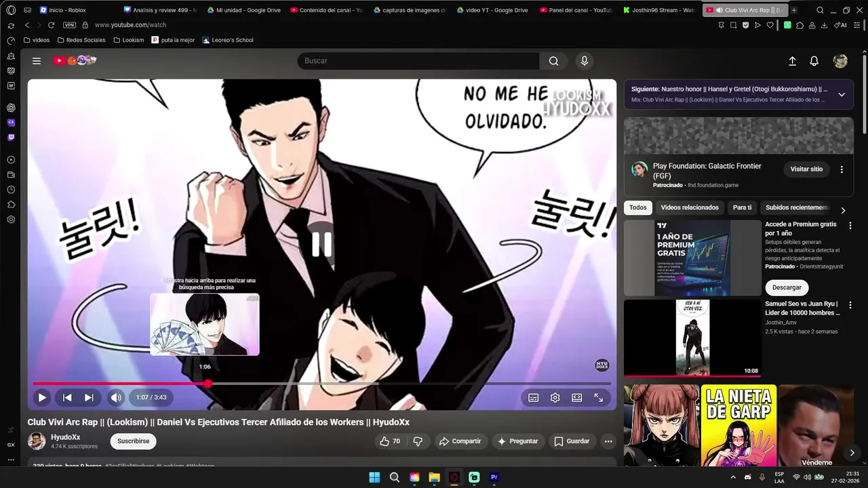868x488 pixels.
Task: Skip to the next video in the player
Action: click(89, 398)
